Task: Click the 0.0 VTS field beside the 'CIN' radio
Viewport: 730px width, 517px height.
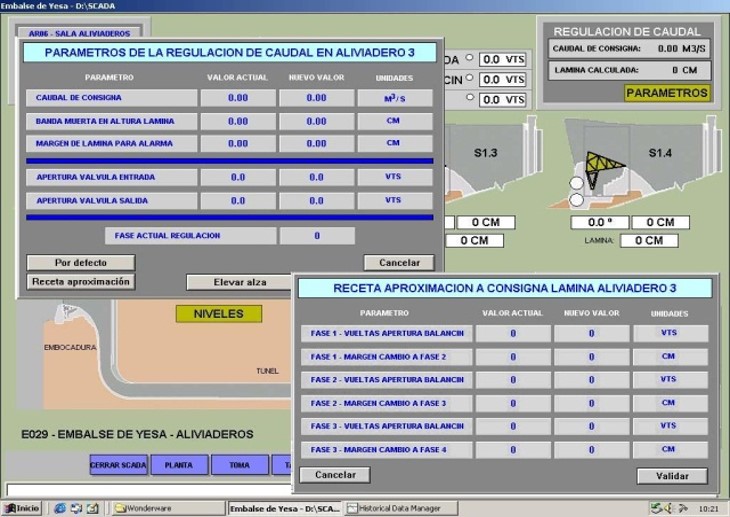Action: pyautogui.click(x=503, y=80)
